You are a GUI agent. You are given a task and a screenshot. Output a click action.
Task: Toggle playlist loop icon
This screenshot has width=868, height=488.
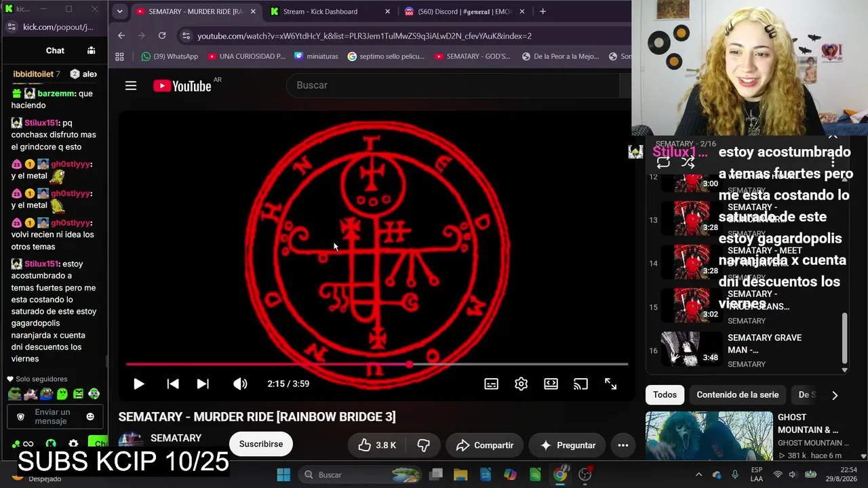coord(663,163)
